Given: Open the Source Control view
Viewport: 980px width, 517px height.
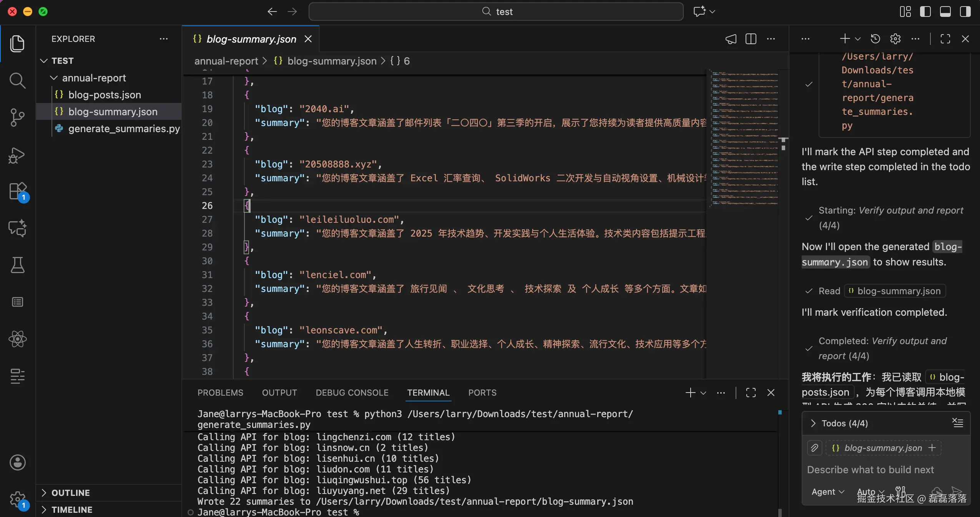Looking at the screenshot, I should pyautogui.click(x=17, y=118).
